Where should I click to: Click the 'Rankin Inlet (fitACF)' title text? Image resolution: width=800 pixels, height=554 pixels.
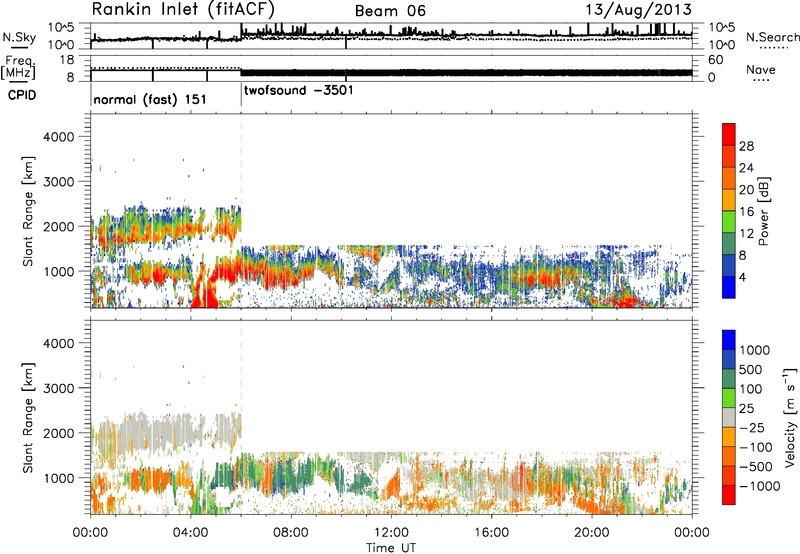183,10
